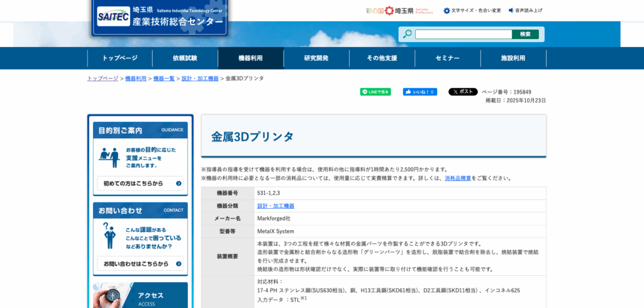Screen dimensions: 644x308
Task: Open the 彩の国 埼玉県 prefecture logo link
Action: tap(399, 11)
